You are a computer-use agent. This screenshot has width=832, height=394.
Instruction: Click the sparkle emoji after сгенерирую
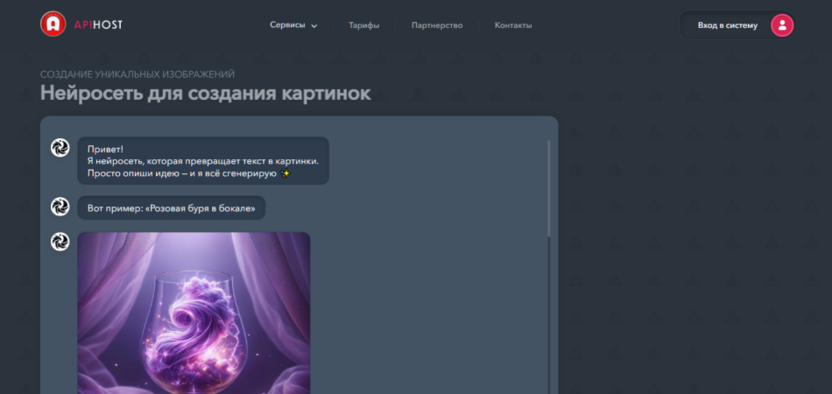click(285, 173)
